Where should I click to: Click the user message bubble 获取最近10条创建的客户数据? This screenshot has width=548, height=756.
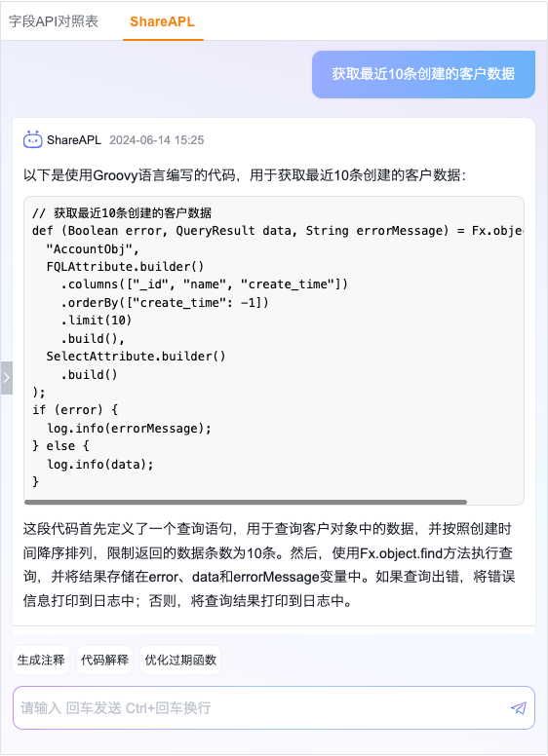pos(423,74)
